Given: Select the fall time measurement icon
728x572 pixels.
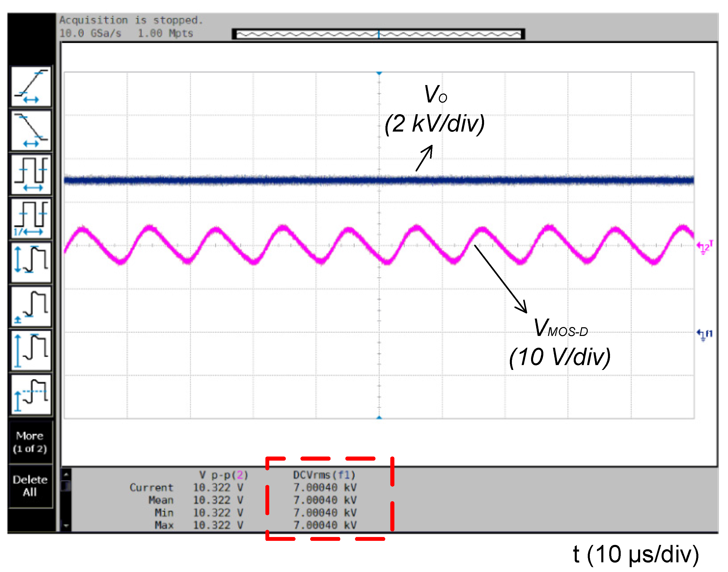Looking at the screenshot, I should tap(31, 130).
